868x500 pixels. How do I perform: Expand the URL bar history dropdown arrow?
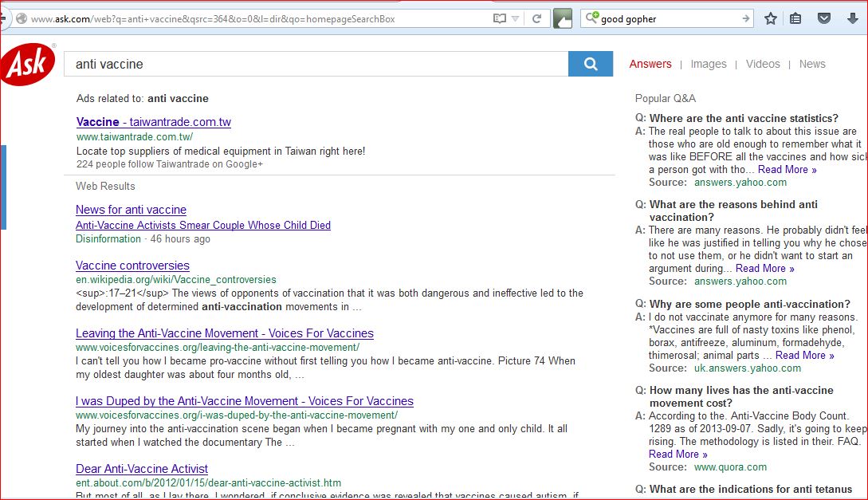click(x=516, y=19)
